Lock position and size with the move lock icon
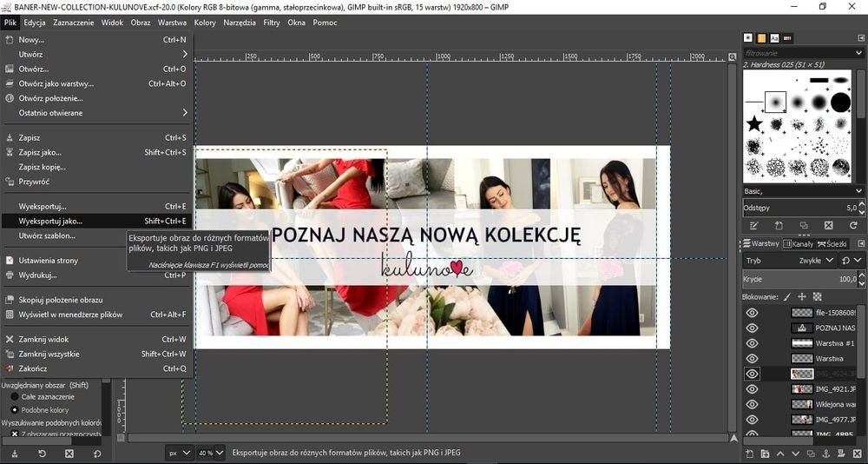This screenshot has height=464, width=868. click(x=802, y=296)
